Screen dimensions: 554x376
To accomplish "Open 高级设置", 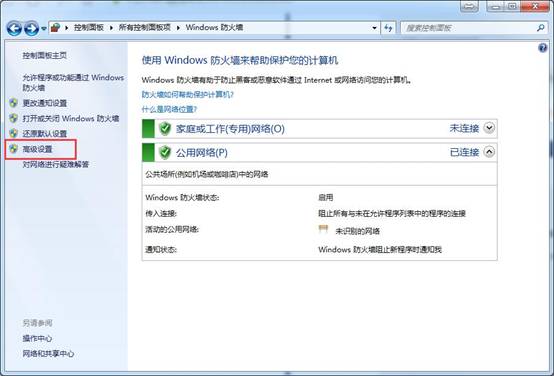I will (37, 149).
